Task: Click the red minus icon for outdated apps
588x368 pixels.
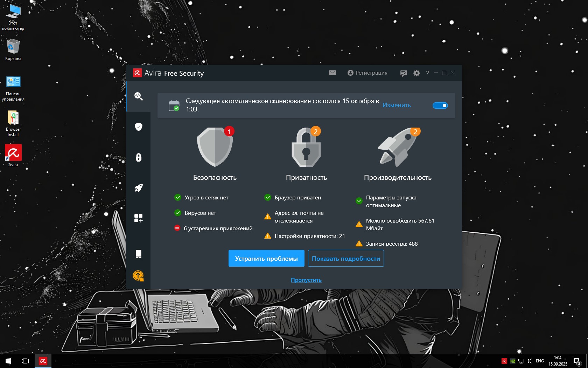Action: [177, 228]
